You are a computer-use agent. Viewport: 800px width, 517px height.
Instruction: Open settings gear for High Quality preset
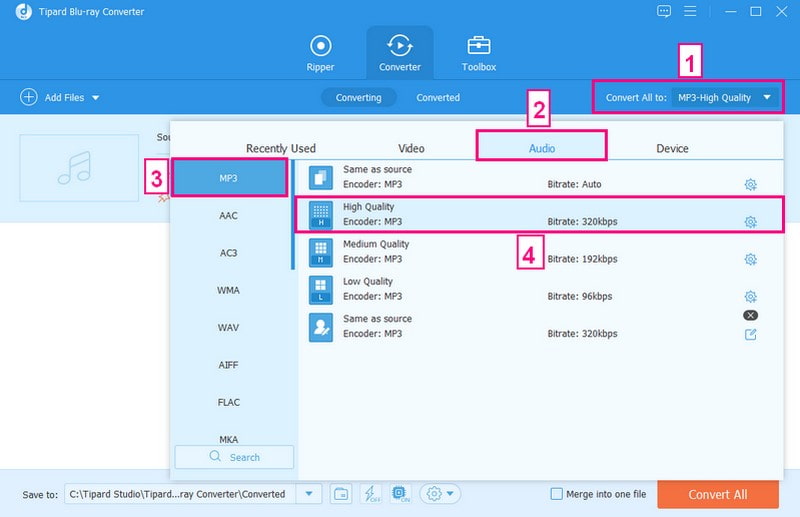point(750,221)
